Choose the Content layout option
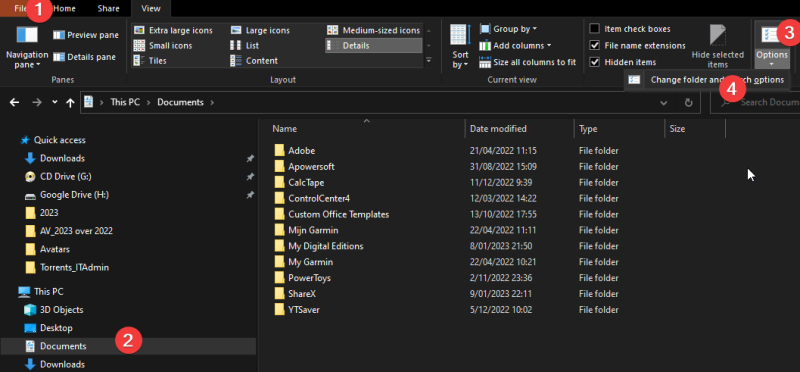Screen dimensions: 800x372 point(254,61)
